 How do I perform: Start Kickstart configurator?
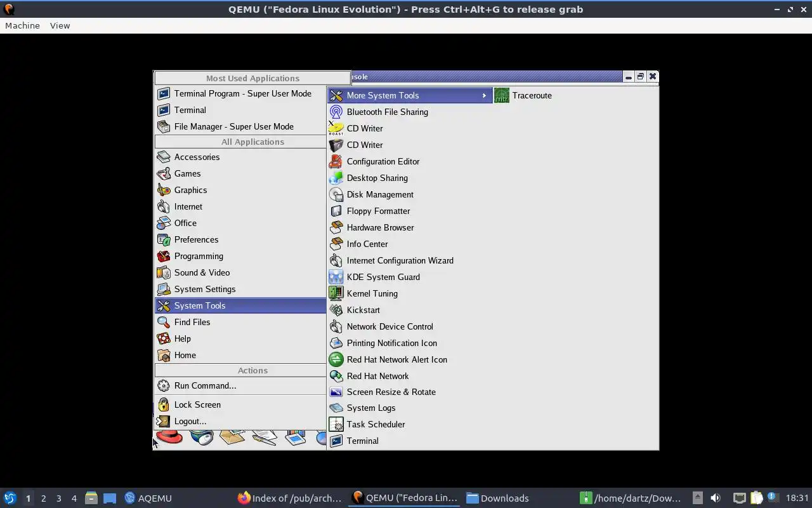pos(410,310)
